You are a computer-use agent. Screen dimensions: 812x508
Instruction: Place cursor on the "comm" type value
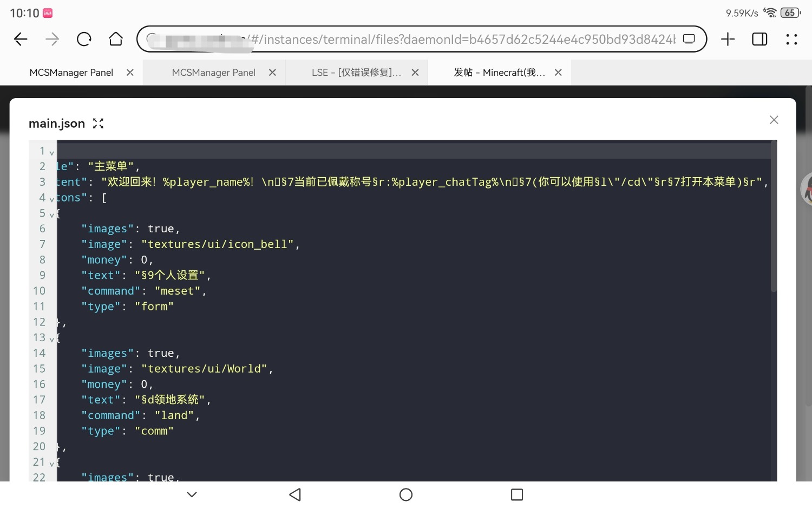pyautogui.click(x=154, y=431)
